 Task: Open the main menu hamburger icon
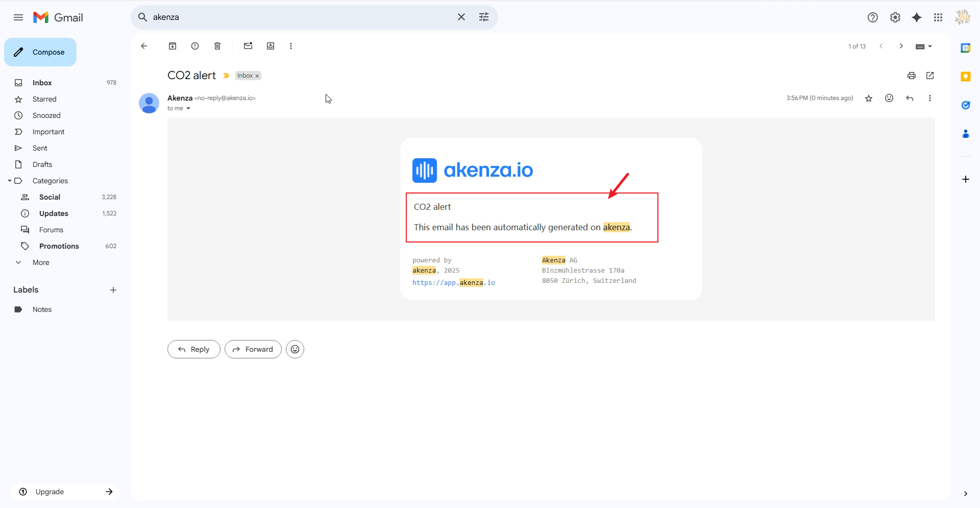coord(18,17)
